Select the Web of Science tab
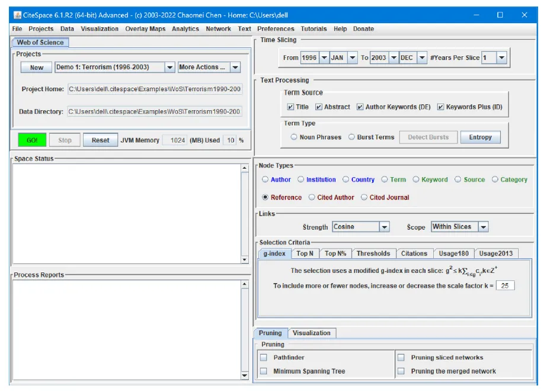This screenshot has height=392, width=550. click(x=40, y=43)
